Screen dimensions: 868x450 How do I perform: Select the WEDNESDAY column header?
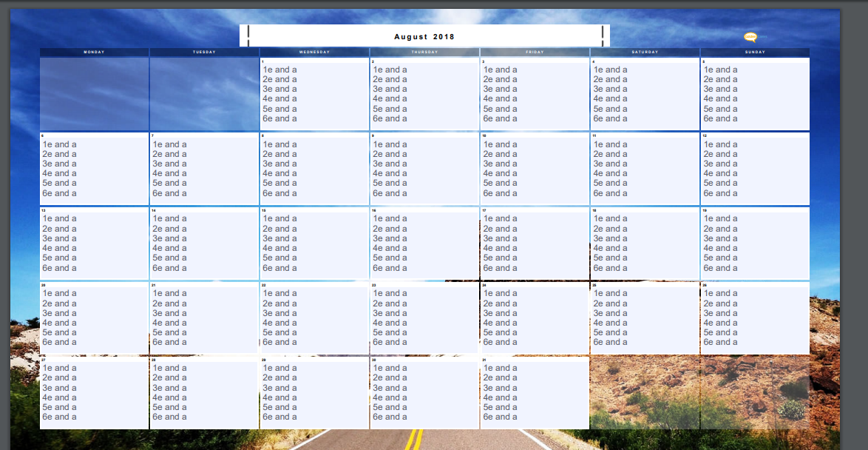click(x=313, y=52)
